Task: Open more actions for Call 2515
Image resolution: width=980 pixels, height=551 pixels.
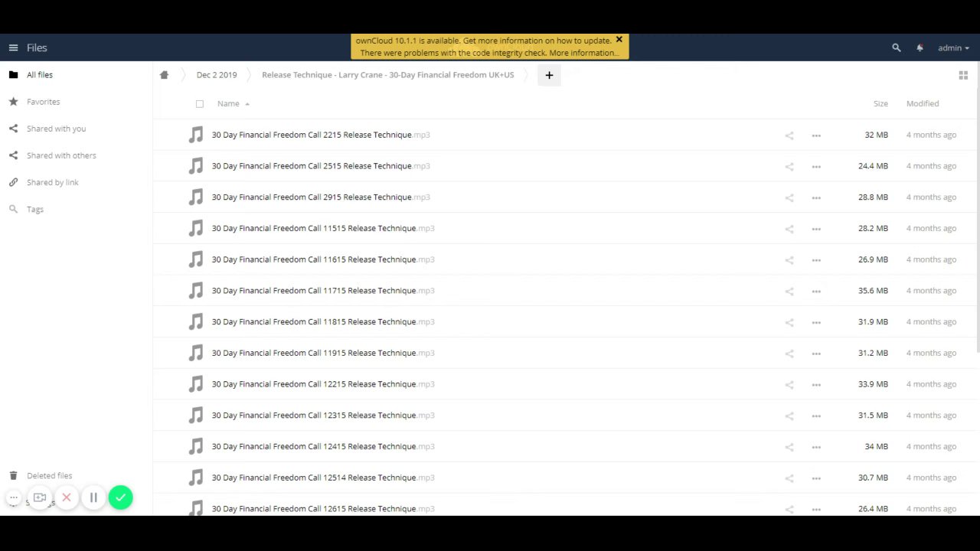Action: click(x=816, y=166)
